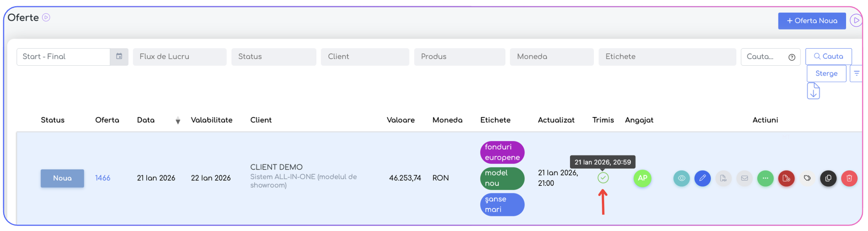This screenshot has height=231, width=868.
Task: Open the green more-options menu
Action: pyautogui.click(x=765, y=178)
